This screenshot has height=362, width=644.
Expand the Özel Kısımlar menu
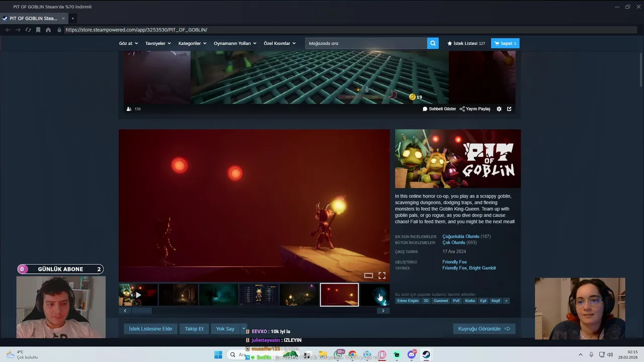(280, 43)
